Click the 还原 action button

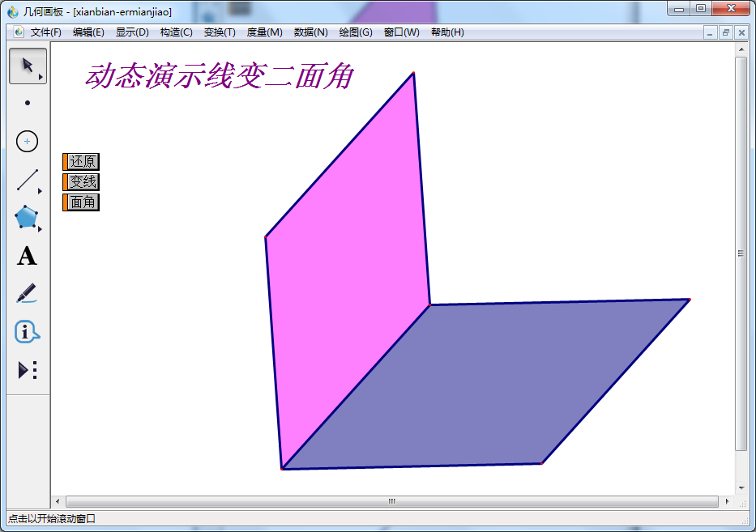(x=81, y=161)
